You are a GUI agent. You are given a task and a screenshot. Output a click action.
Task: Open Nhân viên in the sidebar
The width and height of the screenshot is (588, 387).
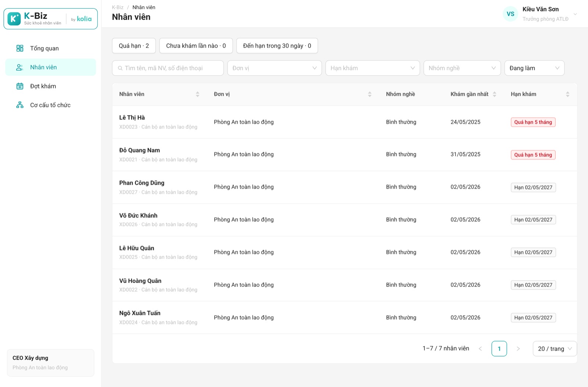coord(51,67)
